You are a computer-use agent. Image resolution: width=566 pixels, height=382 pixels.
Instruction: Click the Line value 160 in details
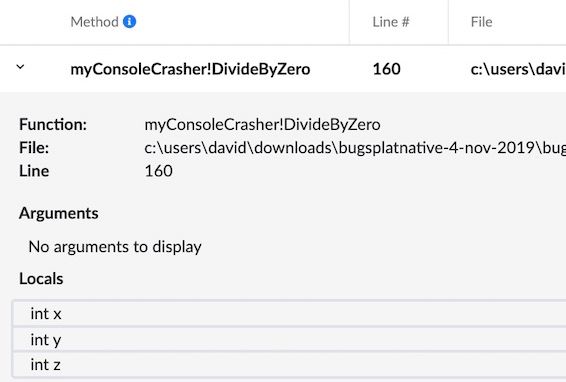(x=158, y=171)
